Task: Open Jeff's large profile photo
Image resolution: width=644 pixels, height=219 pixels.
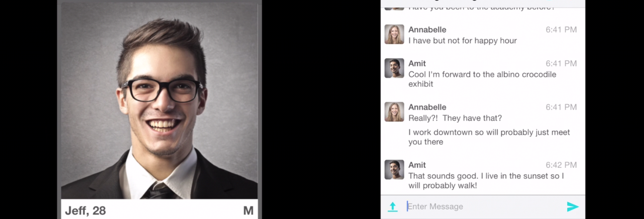Action: click(159, 101)
